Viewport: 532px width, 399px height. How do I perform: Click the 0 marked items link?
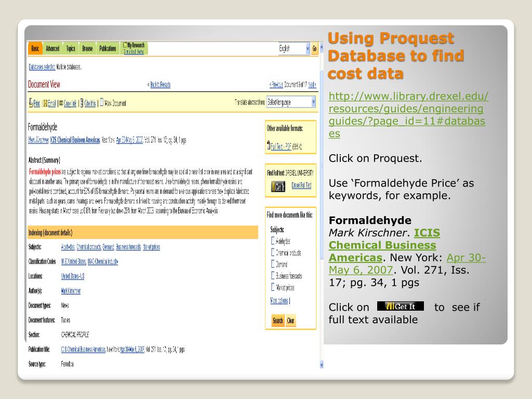134,51
